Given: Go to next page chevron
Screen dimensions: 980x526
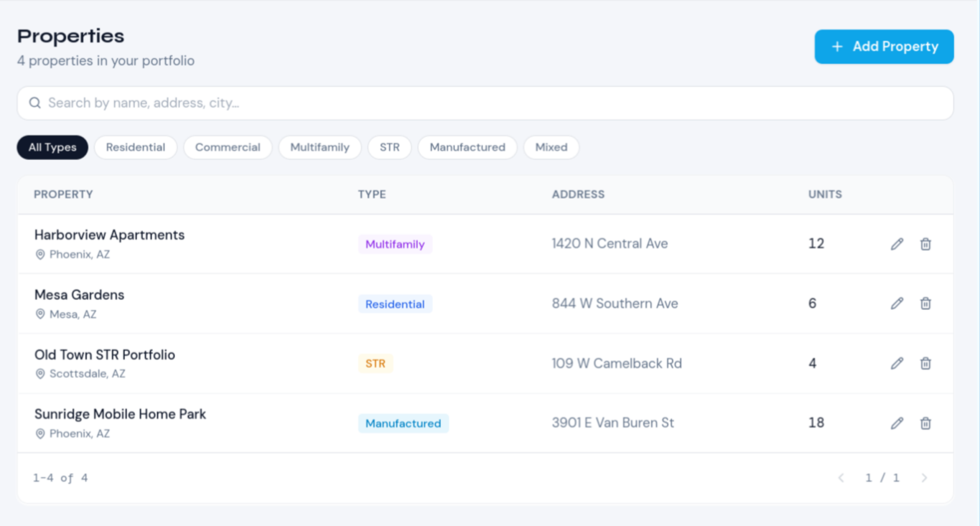Looking at the screenshot, I should (x=925, y=478).
